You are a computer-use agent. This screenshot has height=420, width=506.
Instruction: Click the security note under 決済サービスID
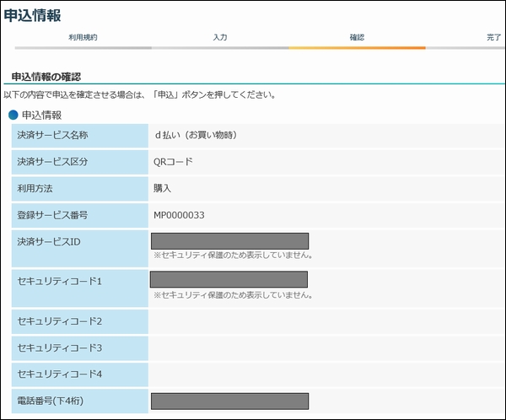(x=233, y=255)
